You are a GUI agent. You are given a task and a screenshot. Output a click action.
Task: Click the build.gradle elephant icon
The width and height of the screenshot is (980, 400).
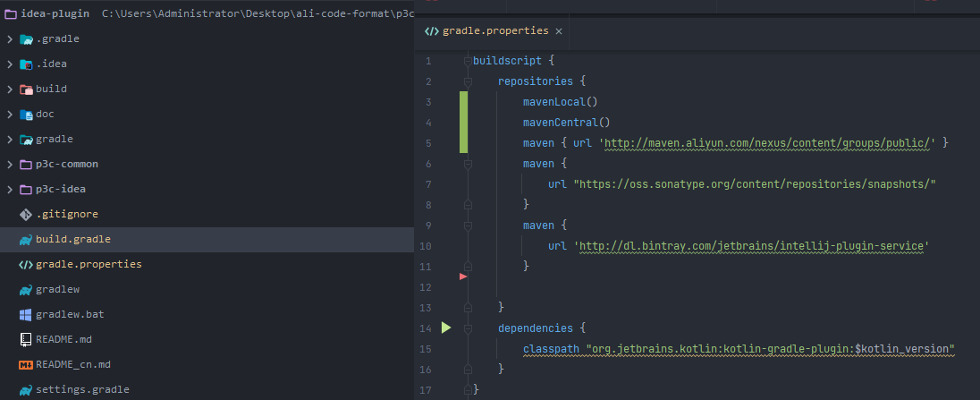click(26, 240)
